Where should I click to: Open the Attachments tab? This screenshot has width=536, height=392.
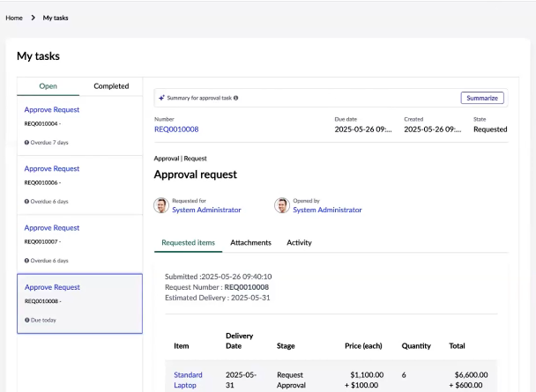click(250, 243)
